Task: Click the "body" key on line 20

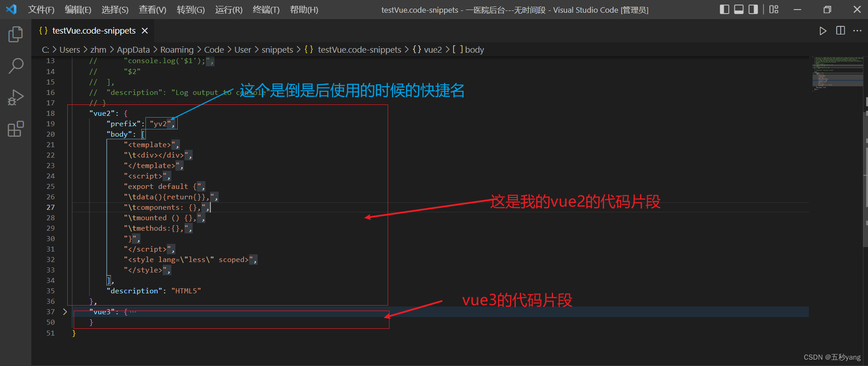Action: click(x=119, y=134)
